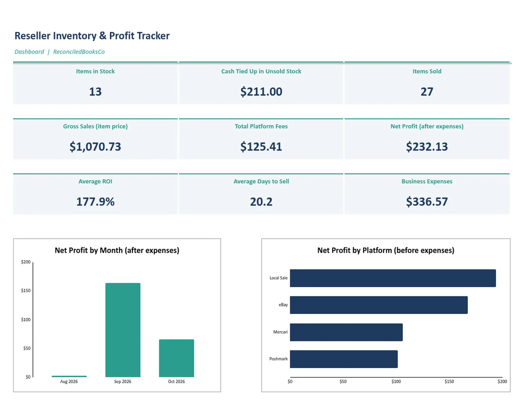The width and height of the screenshot is (525, 420).
Task: Click the 20.2 average days value
Action: pyautogui.click(x=261, y=202)
